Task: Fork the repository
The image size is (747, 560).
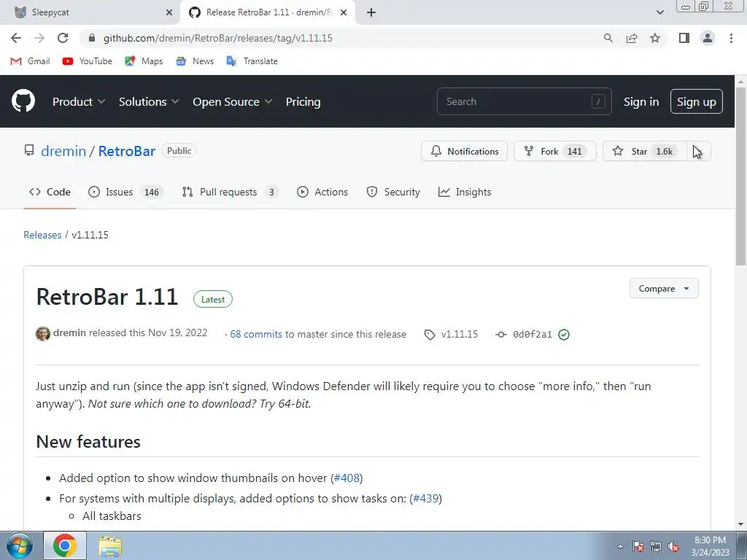Action: (x=554, y=151)
